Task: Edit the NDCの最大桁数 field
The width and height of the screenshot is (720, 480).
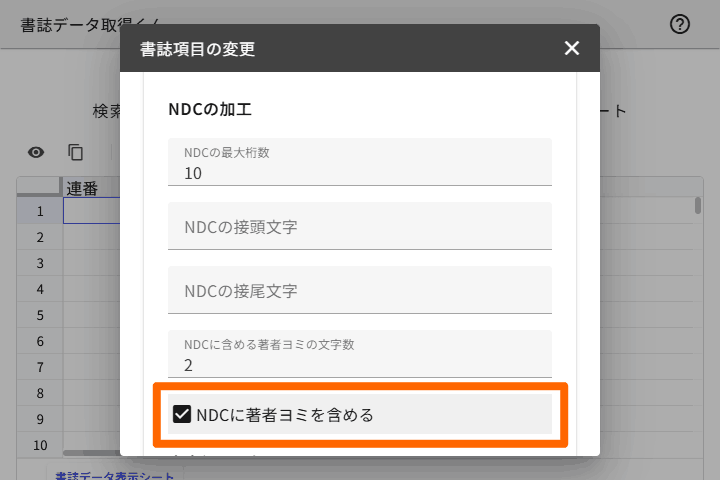Action: [360, 162]
